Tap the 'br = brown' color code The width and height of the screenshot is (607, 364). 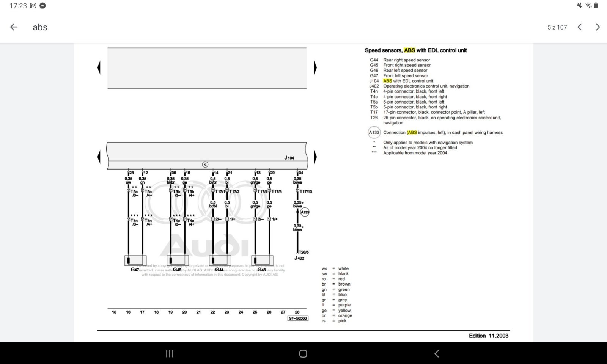336,284
